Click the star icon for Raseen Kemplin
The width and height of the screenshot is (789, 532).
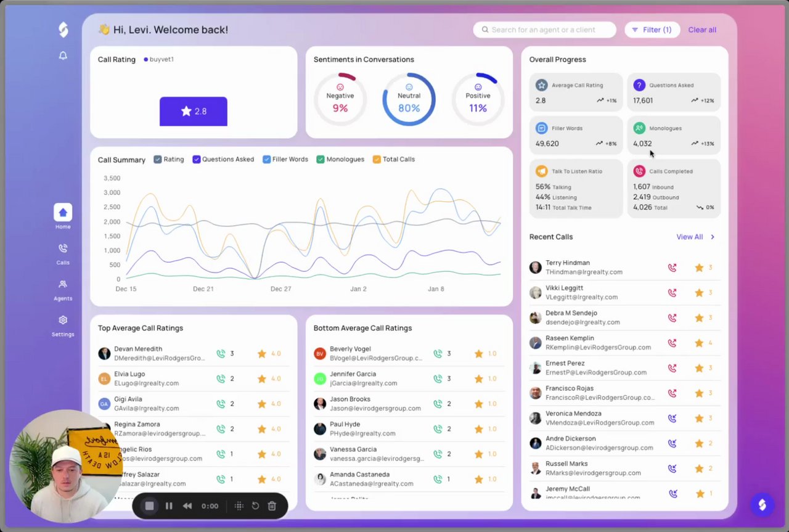click(699, 343)
